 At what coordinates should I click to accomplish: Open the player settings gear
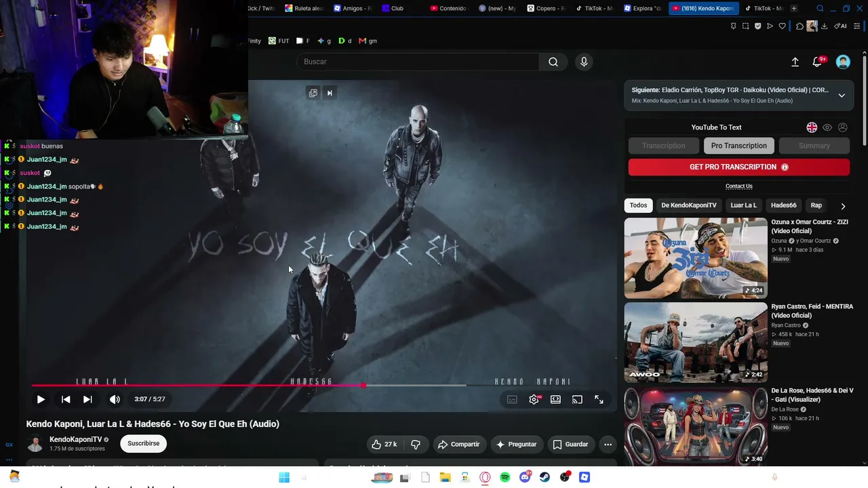pyautogui.click(x=534, y=400)
